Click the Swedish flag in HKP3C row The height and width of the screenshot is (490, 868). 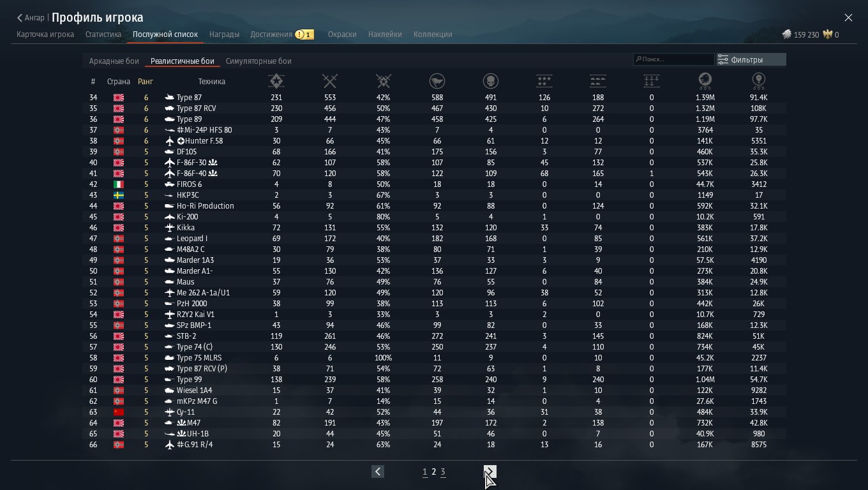pos(119,195)
